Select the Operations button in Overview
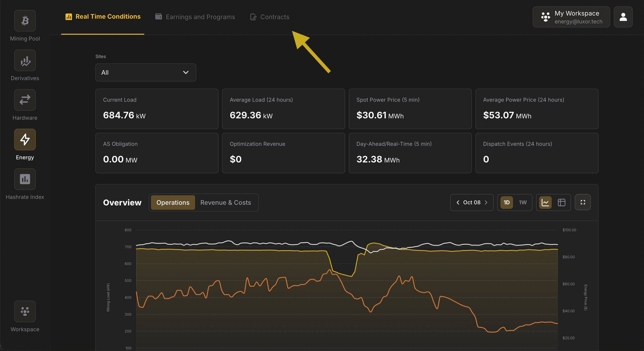Viewport: 644px width, 351px height. [x=173, y=202]
